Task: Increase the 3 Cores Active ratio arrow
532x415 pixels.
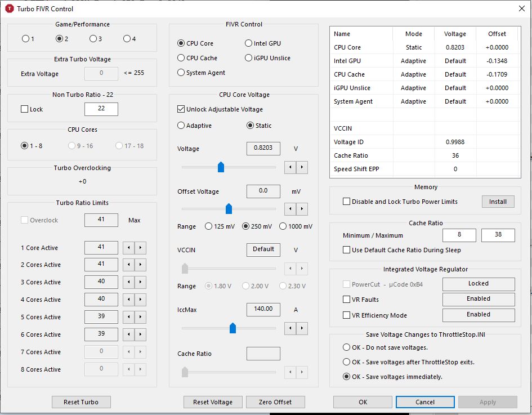Action: pyautogui.click(x=141, y=282)
